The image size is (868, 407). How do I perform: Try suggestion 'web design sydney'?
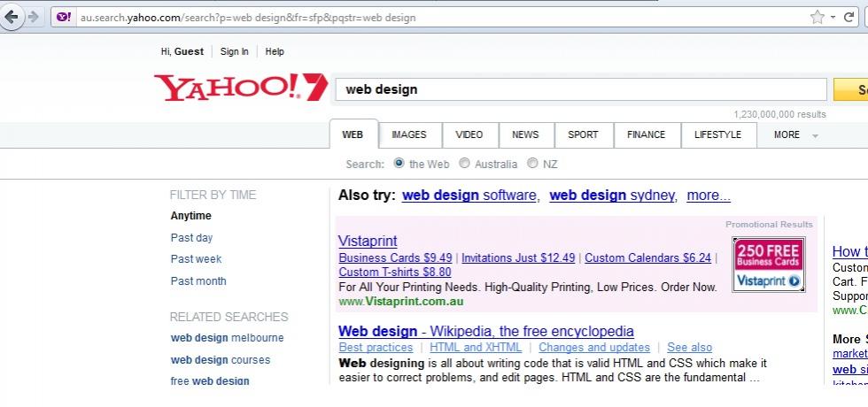612,196
